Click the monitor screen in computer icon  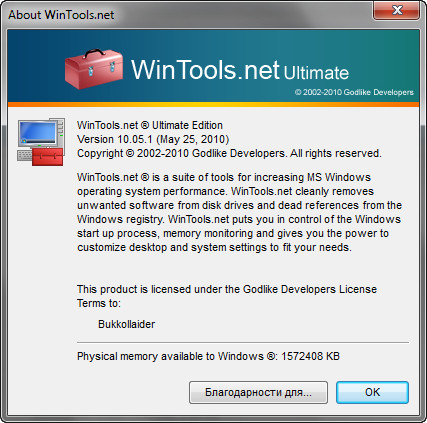click(x=37, y=132)
